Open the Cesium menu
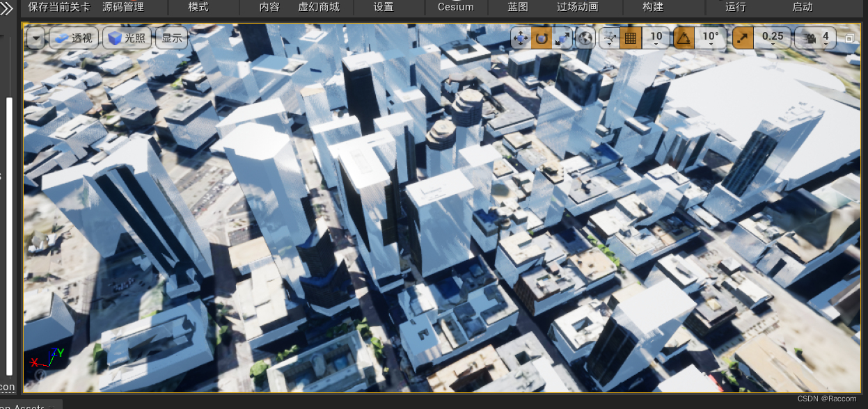This screenshot has height=409, width=868. [455, 8]
